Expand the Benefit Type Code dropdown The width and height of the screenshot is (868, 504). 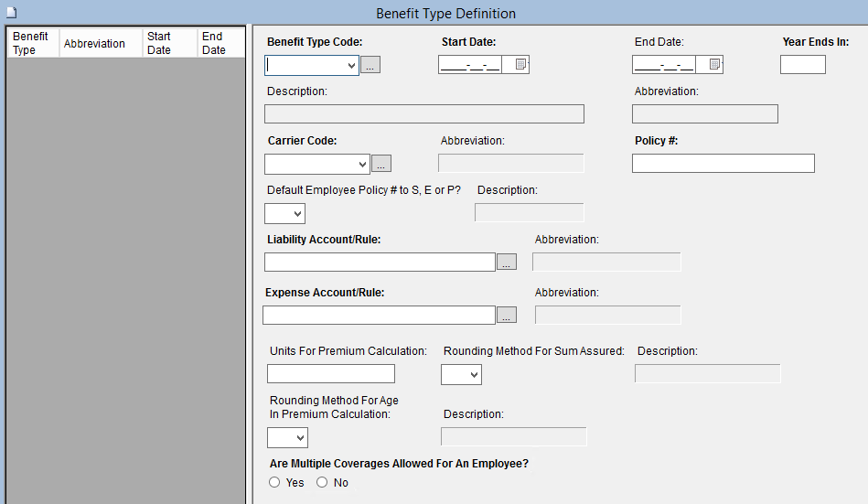pos(351,66)
